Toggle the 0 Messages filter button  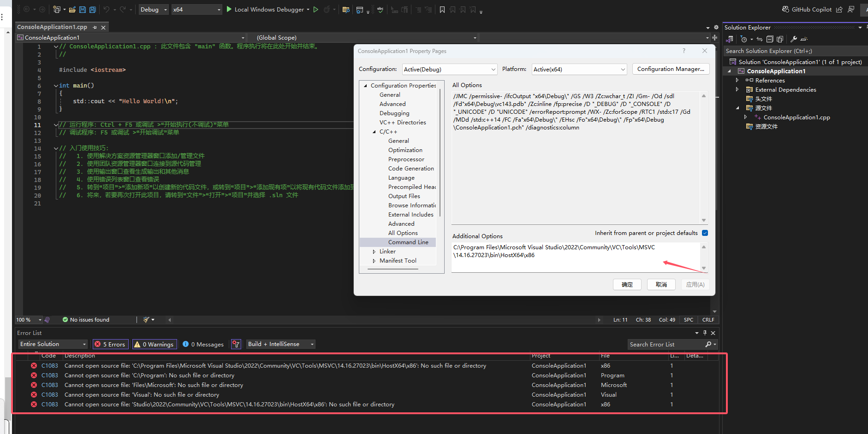click(203, 344)
